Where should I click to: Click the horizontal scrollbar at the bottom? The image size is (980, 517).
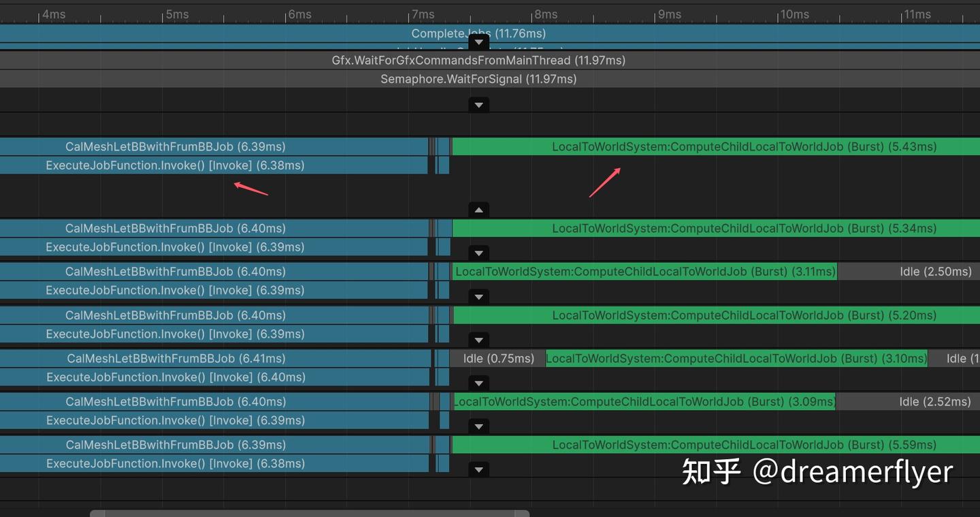310,512
